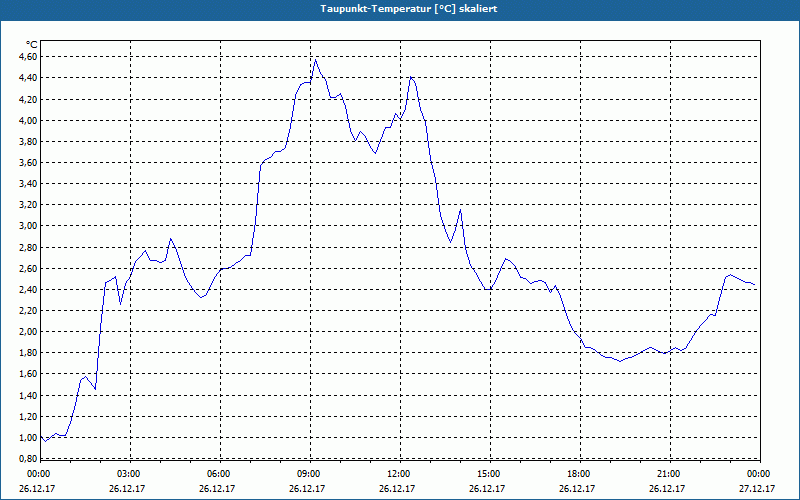Select the 27.12.17 date label
The image size is (800, 500).
pos(757,488)
